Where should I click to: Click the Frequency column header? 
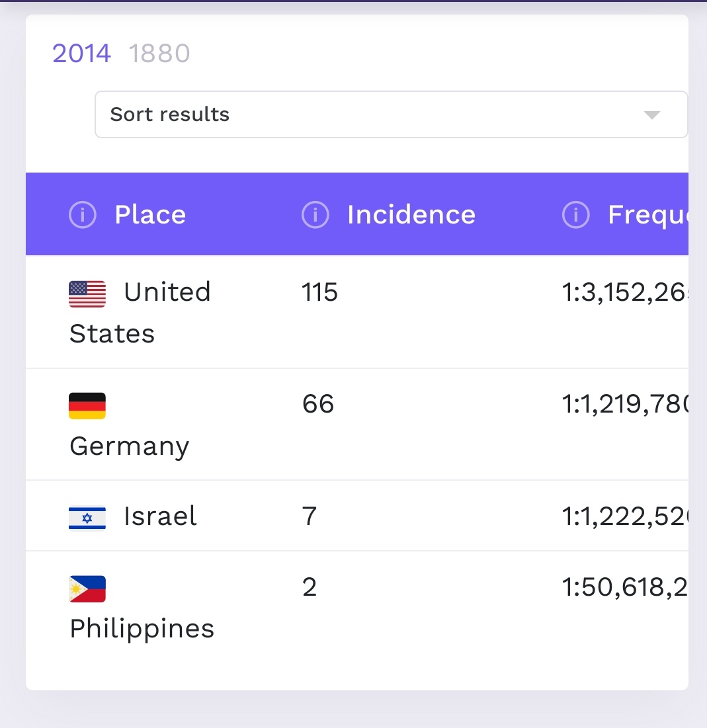[x=648, y=216]
